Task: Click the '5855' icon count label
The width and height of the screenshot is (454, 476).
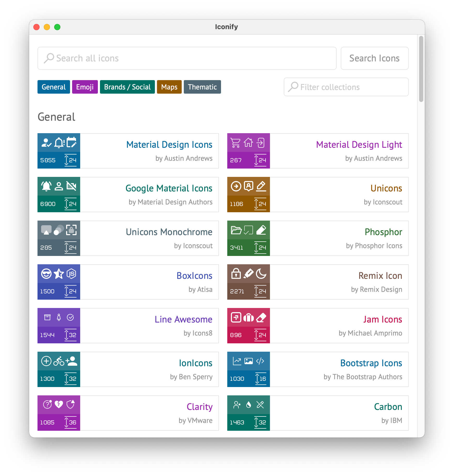Action: [48, 160]
